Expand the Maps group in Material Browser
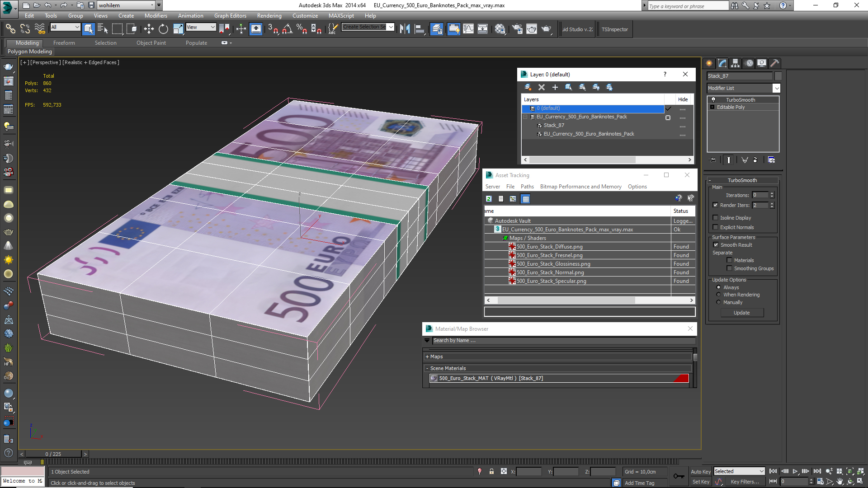The height and width of the screenshot is (488, 868). [x=427, y=357]
